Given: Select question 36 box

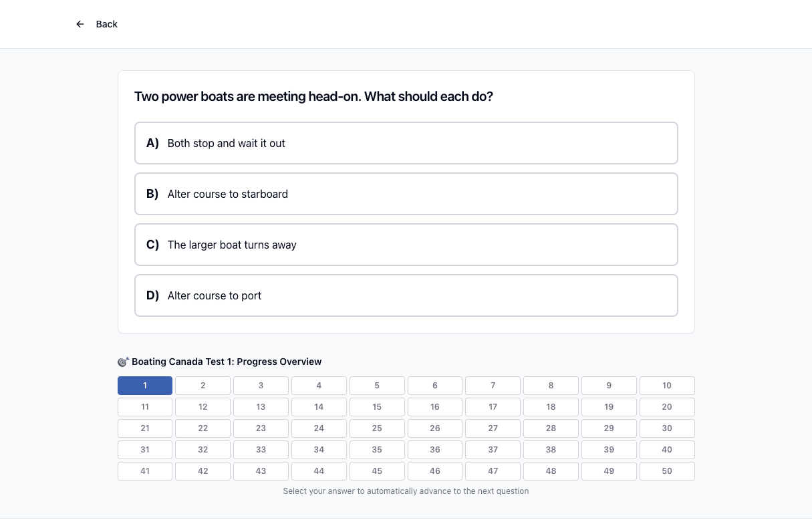Looking at the screenshot, I should [x=435, y=450].
